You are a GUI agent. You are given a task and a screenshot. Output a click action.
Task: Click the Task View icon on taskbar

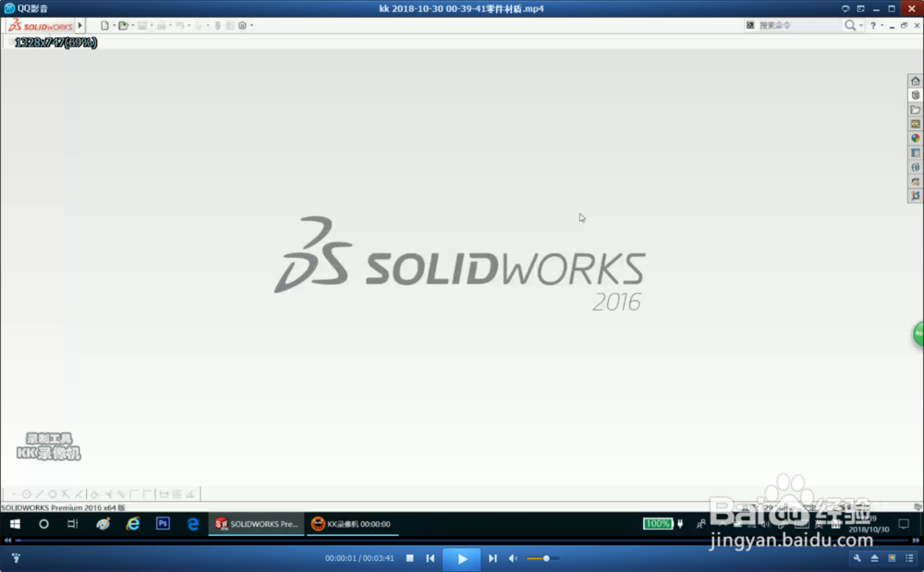coord(72,524)
